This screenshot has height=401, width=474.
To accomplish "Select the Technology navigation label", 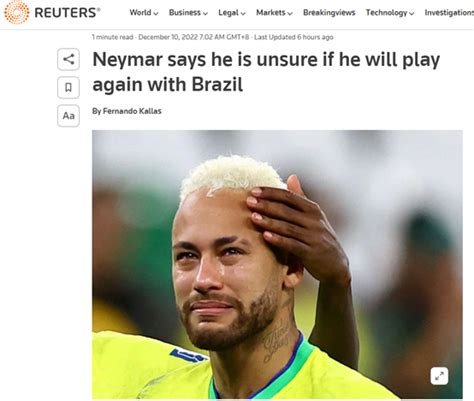I will 386,13.
